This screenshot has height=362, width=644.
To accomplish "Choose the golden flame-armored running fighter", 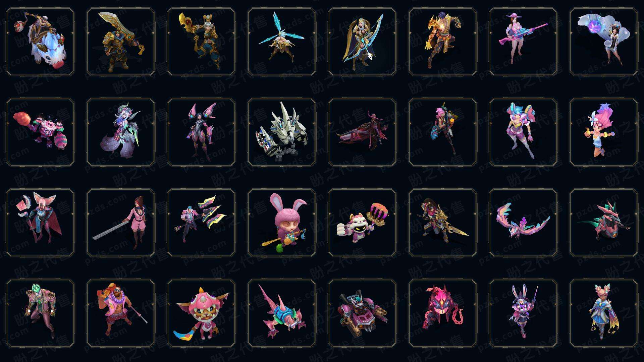I will tap(443, 42).
